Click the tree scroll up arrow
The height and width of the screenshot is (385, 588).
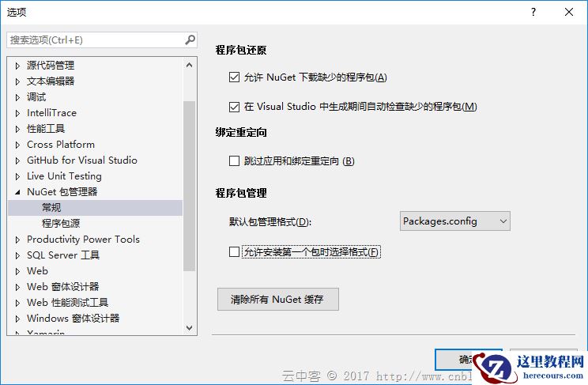(190, 65)
